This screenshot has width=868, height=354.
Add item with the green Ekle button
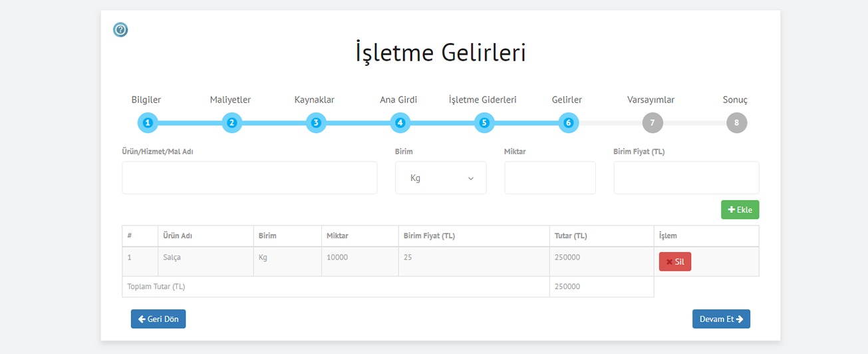coord(740,210)
